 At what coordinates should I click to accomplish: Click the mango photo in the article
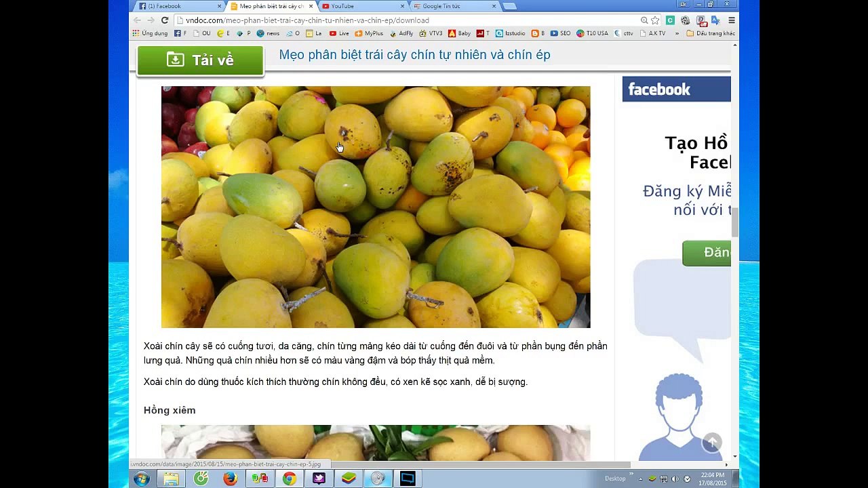point(376,207)
